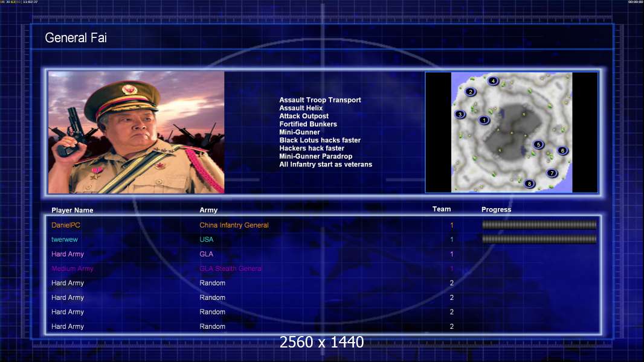644x362 pixels.
Task: Click the General Fai title text
Action: click(x=76, y=38)
